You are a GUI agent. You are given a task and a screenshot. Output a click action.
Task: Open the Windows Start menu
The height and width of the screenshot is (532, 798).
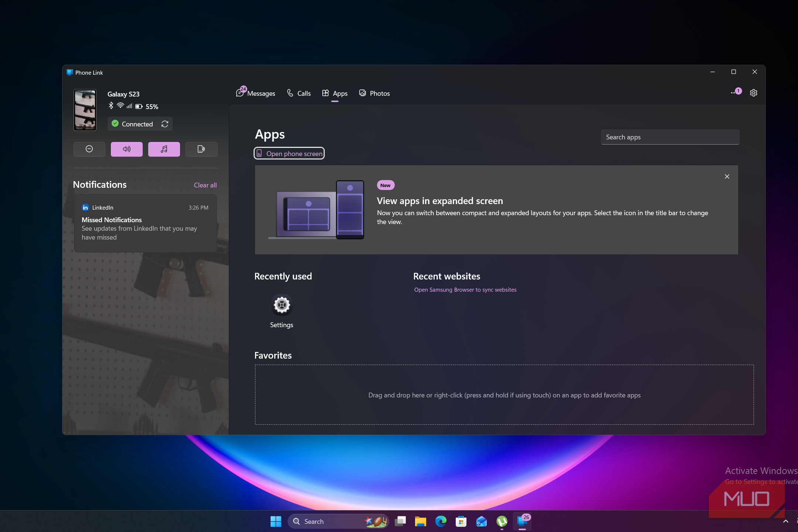click(x=276, y=521)
